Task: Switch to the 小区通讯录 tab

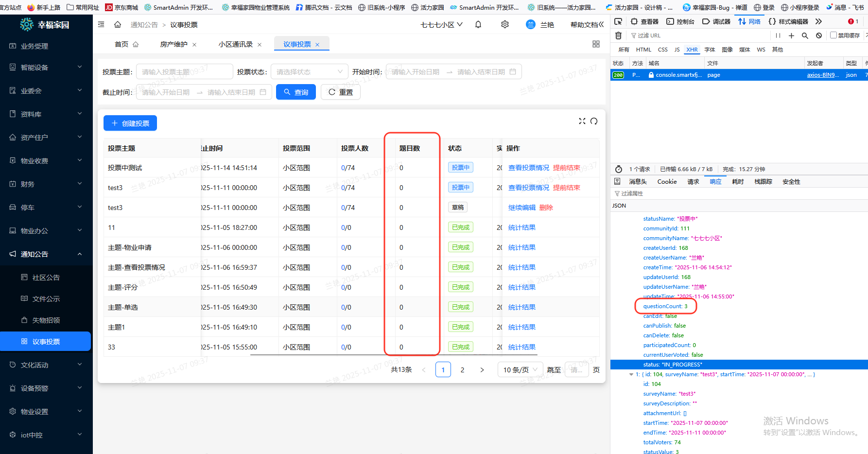Action: tap(236, 44)
